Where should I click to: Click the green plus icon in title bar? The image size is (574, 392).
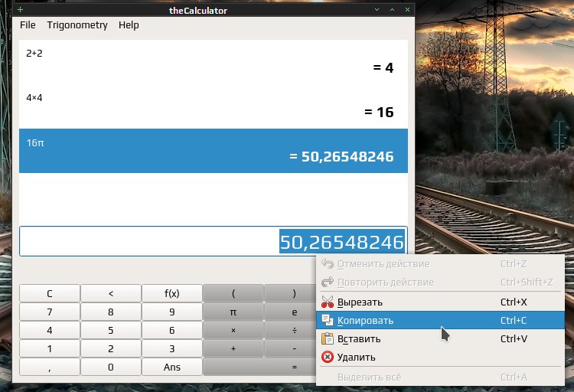20,9
